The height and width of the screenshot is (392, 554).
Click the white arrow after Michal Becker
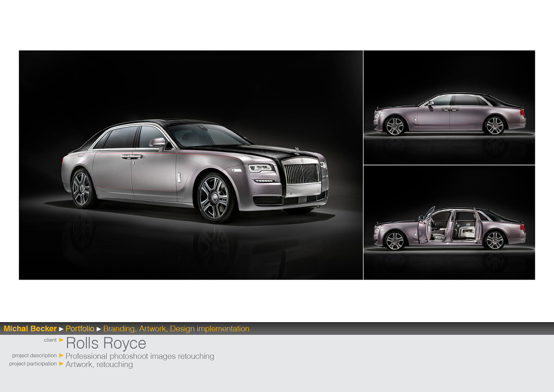coord(61,329)
